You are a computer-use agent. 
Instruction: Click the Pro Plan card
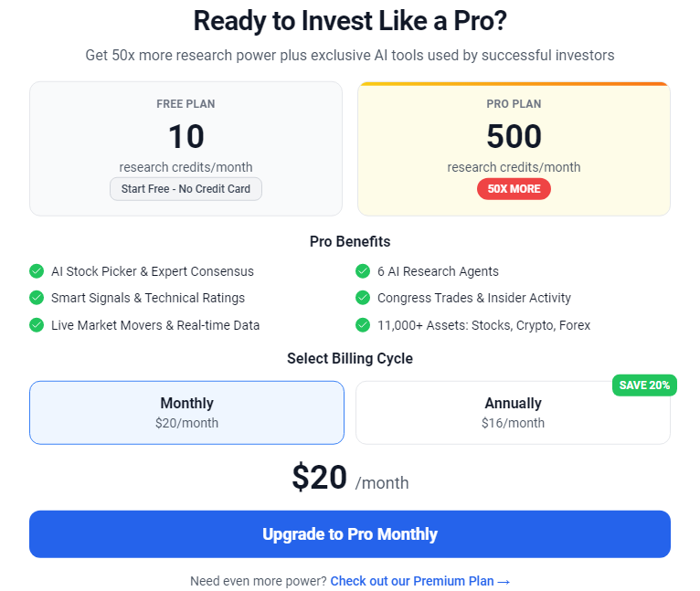(x=514, y=149)
